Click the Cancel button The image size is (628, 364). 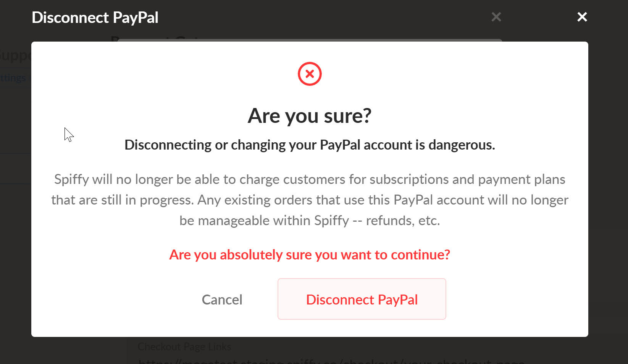222,300
